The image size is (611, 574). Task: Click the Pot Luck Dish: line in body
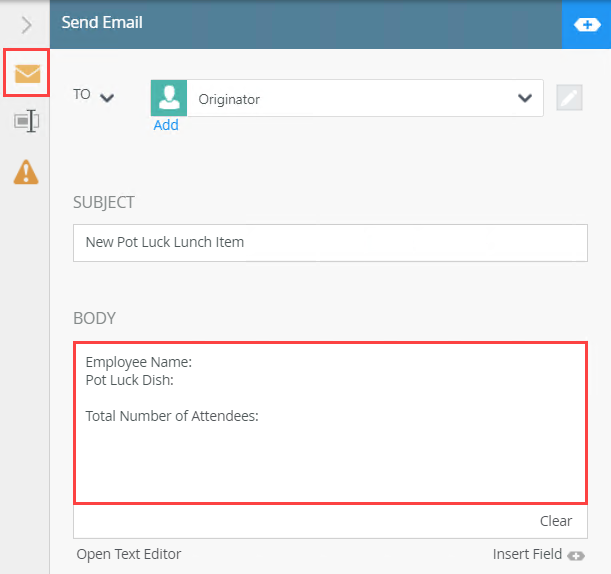pyautogui.click(x=130, y=380)
